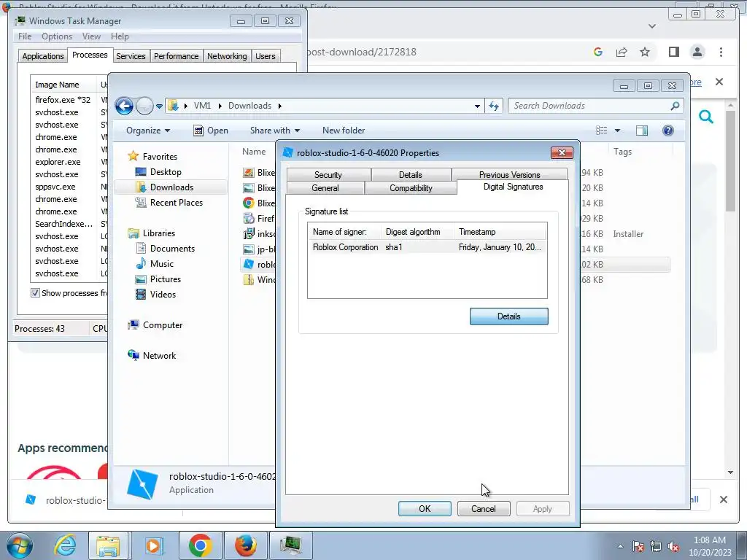Click the browser share icon
Image resolution: width=747 pixels, height=560 pixels.
click(x=622, y=52)
